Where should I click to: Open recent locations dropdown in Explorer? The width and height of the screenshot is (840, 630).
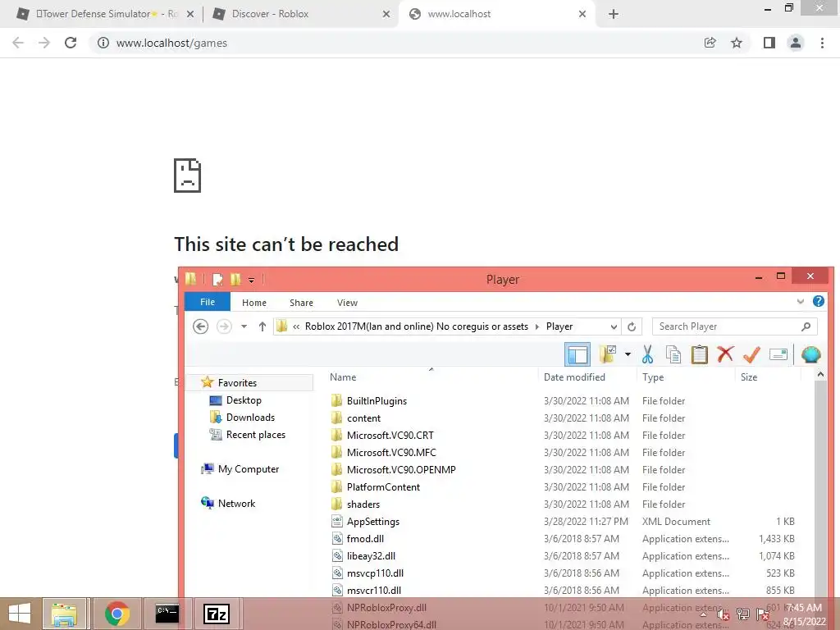pyautogui.click(x=244, y=326)
